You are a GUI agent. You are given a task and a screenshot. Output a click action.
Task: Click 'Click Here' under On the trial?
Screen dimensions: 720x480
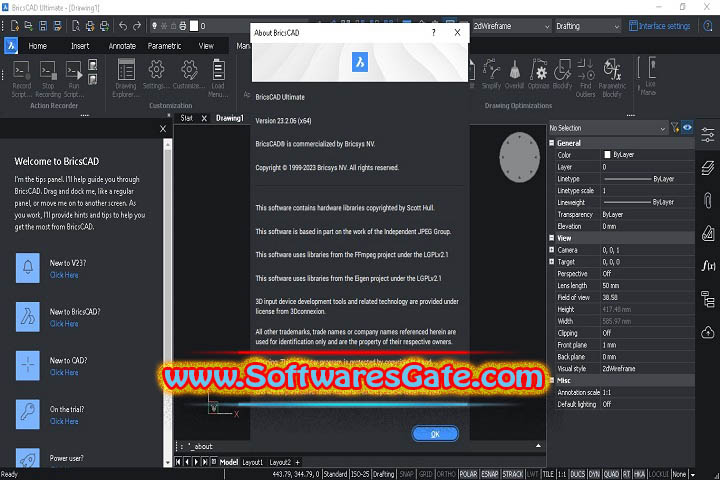click(x=64, y=421)
